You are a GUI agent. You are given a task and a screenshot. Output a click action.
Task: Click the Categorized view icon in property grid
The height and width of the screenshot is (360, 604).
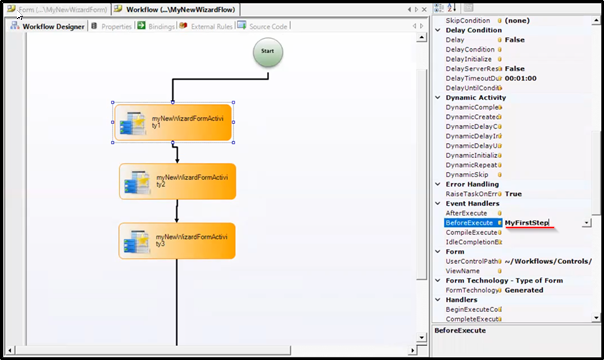[438, 7]
